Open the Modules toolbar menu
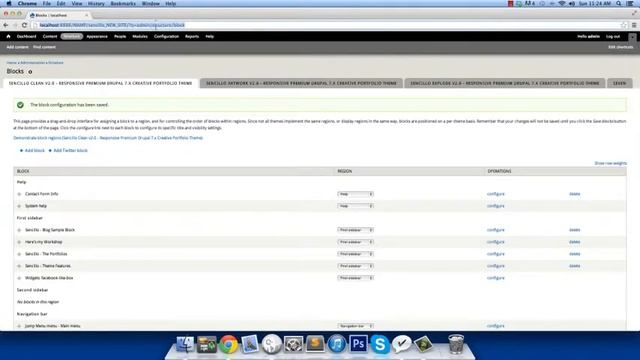 click(140, 36)
